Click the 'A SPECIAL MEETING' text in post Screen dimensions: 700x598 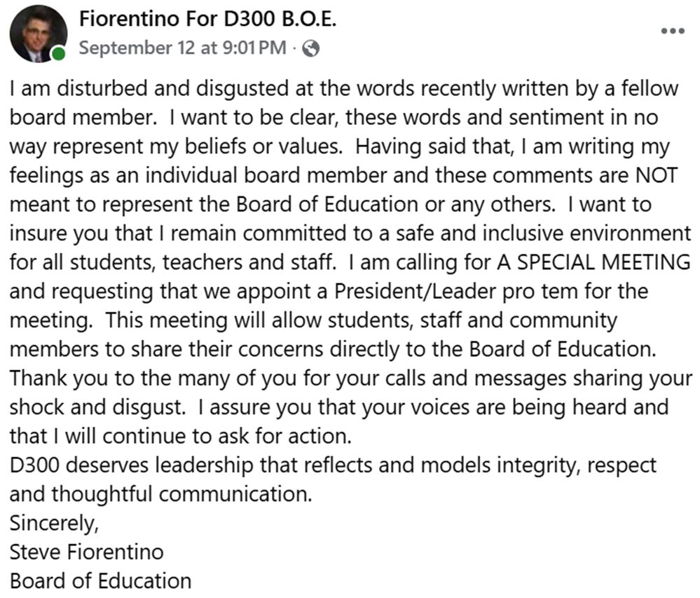[593, 262]
